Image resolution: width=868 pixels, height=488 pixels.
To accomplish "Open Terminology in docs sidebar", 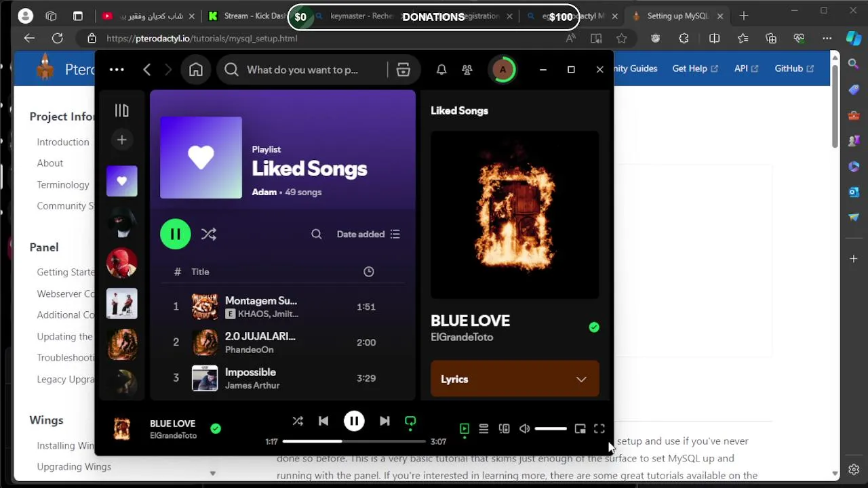I will tap(63, 184).
